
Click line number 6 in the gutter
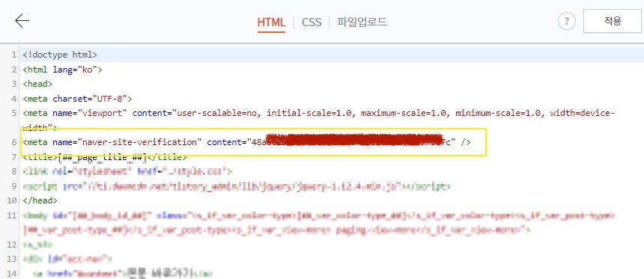(14, 142)
